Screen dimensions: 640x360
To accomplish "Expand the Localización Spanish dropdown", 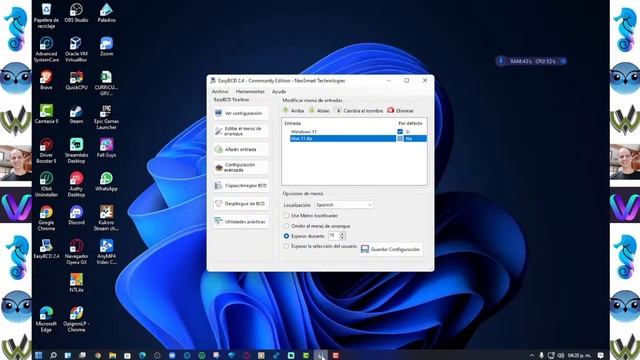I will click(344, 205).
